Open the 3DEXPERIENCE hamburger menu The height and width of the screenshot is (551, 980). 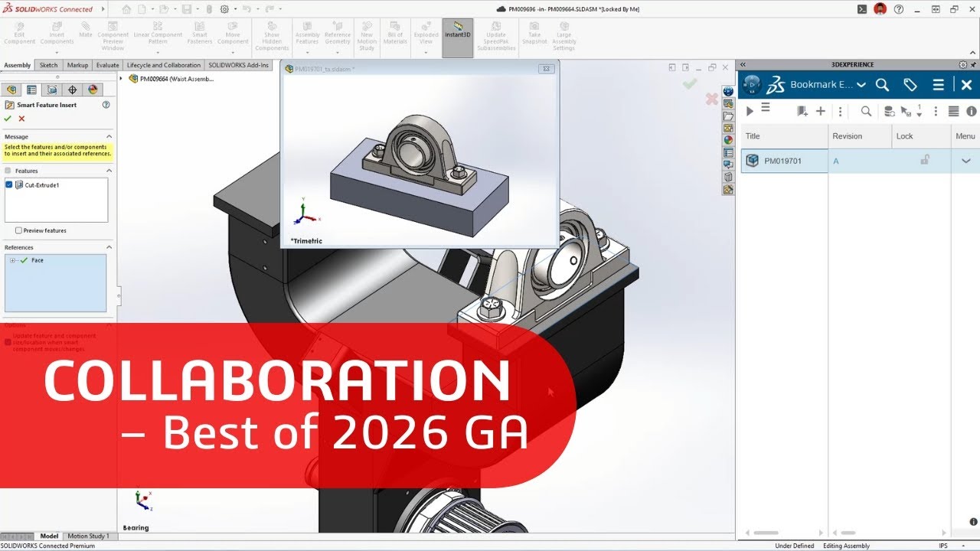click(938, 85)
